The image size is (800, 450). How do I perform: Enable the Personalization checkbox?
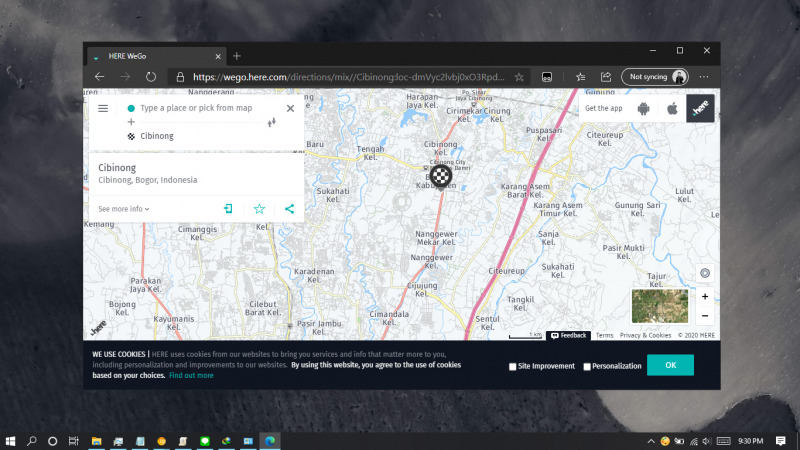pos(587,366)
